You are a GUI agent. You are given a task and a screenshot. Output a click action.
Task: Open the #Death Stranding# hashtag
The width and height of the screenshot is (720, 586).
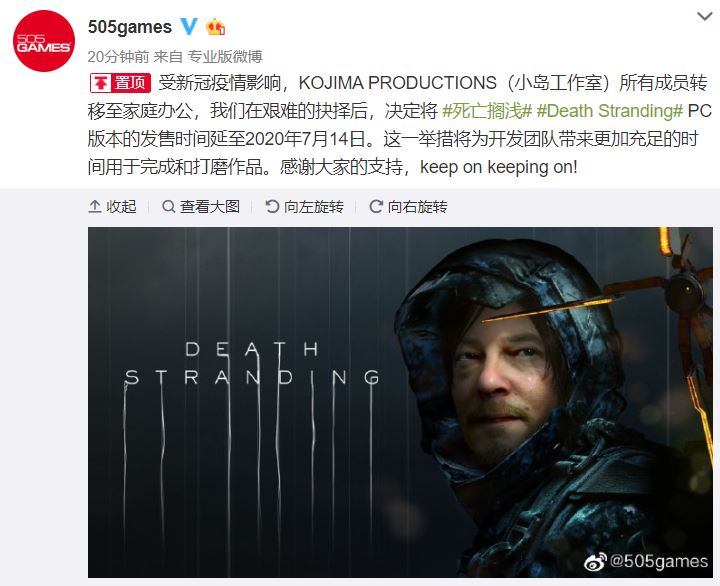(x=610, y=111)
